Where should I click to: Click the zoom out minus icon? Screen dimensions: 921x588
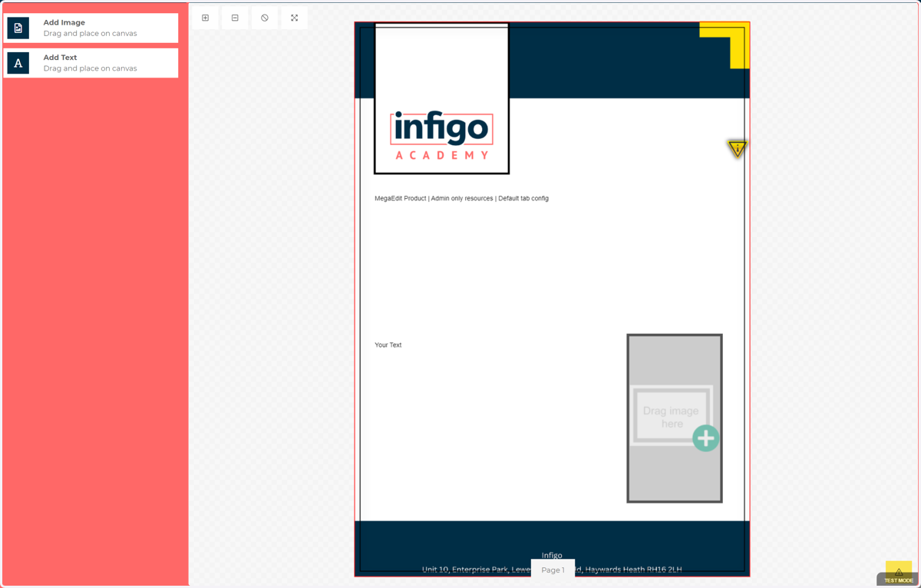[235, 18]
